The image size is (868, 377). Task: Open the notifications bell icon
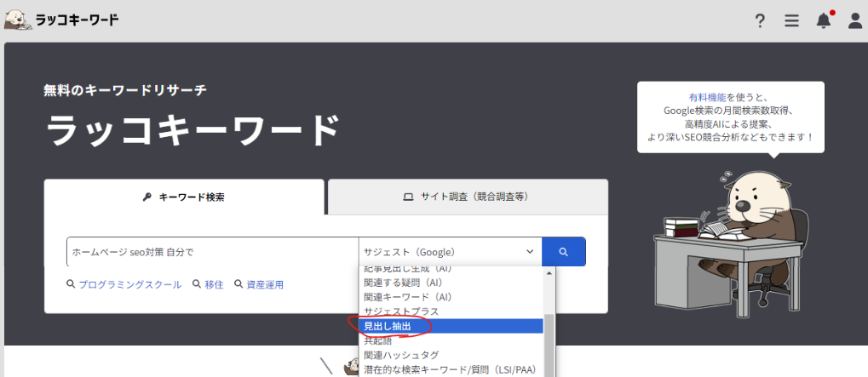[x=824, y=20]
